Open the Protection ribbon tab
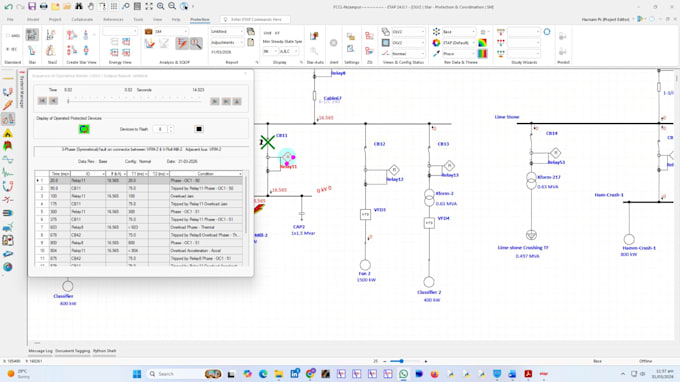 pos(199,20)
